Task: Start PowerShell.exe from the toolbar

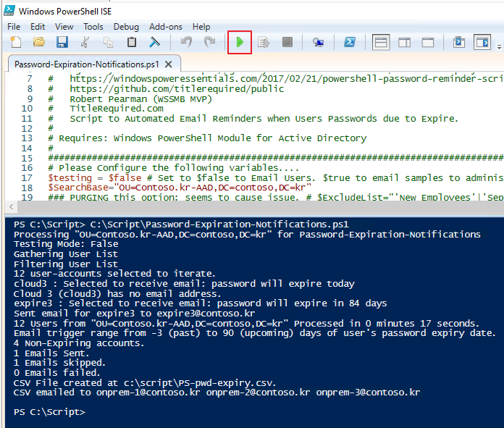Action: point(350,42)
